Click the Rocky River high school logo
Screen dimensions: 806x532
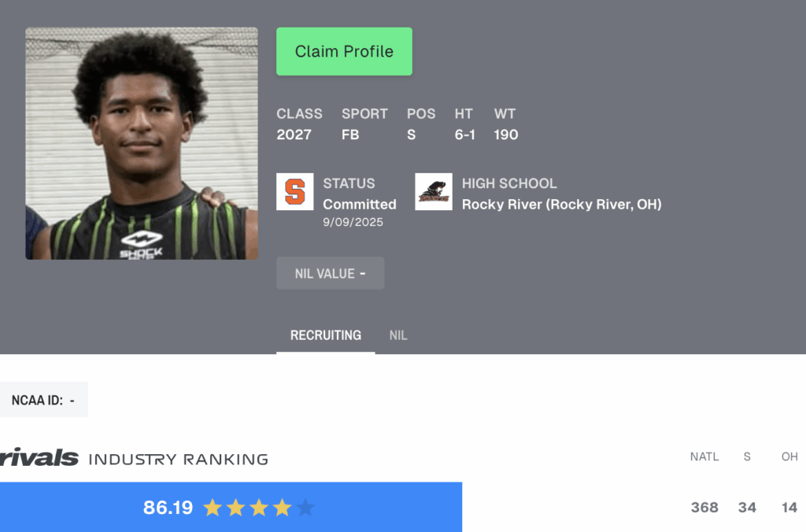tap(434, 192)
